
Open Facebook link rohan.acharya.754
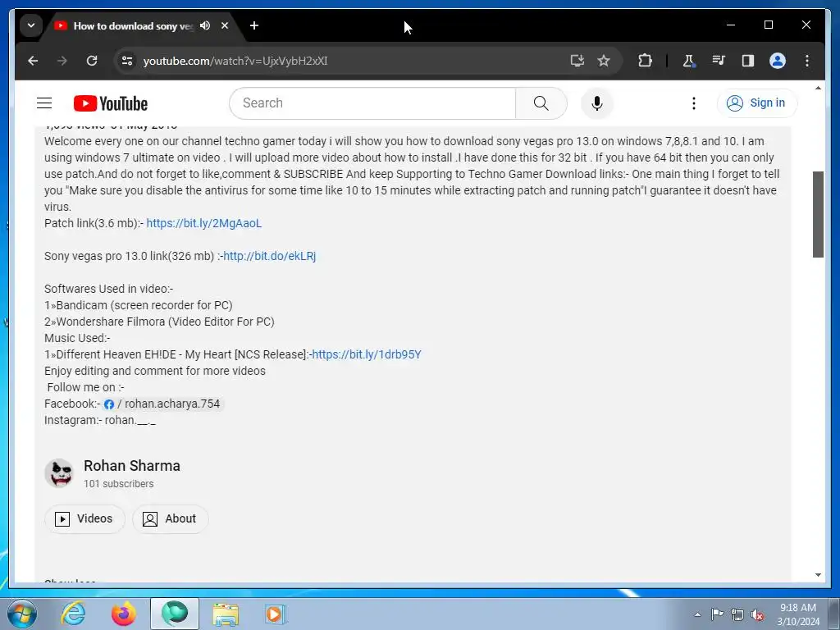click(x=162, y=404)
